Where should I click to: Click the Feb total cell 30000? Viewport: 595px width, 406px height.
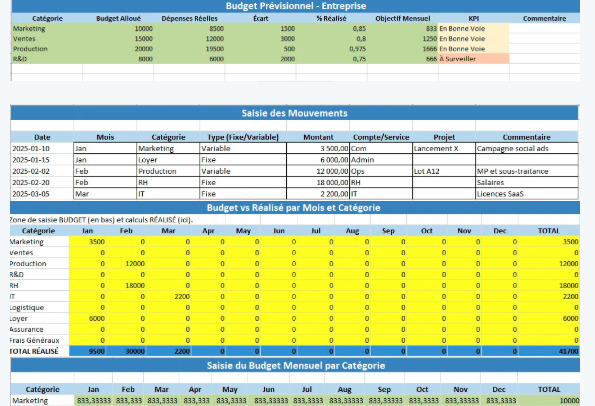coord(126,351)
